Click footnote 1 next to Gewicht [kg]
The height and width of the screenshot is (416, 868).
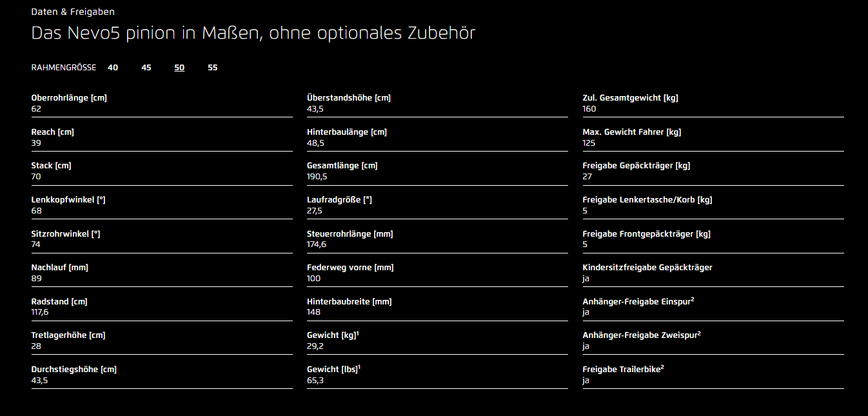coord(359,333)
